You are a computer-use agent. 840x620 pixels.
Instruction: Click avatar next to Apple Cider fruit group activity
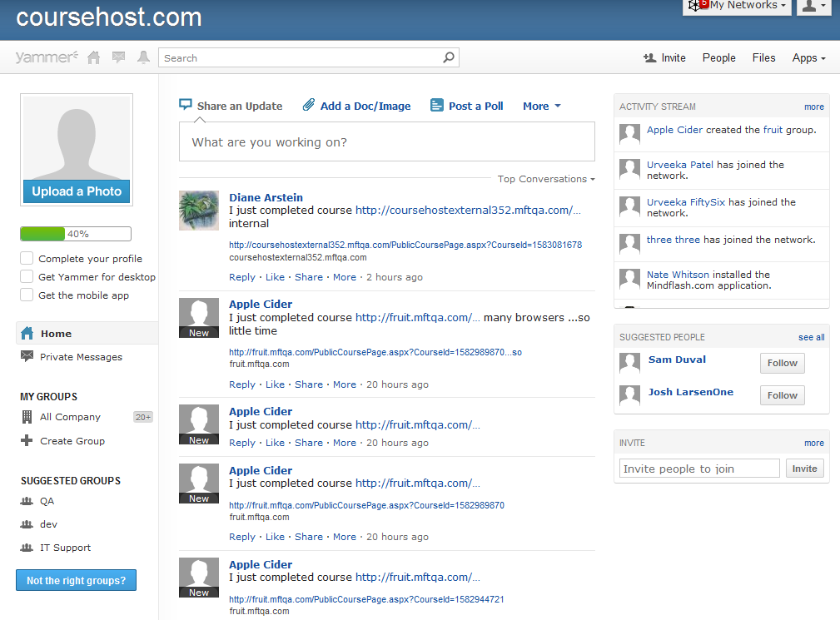629,134
